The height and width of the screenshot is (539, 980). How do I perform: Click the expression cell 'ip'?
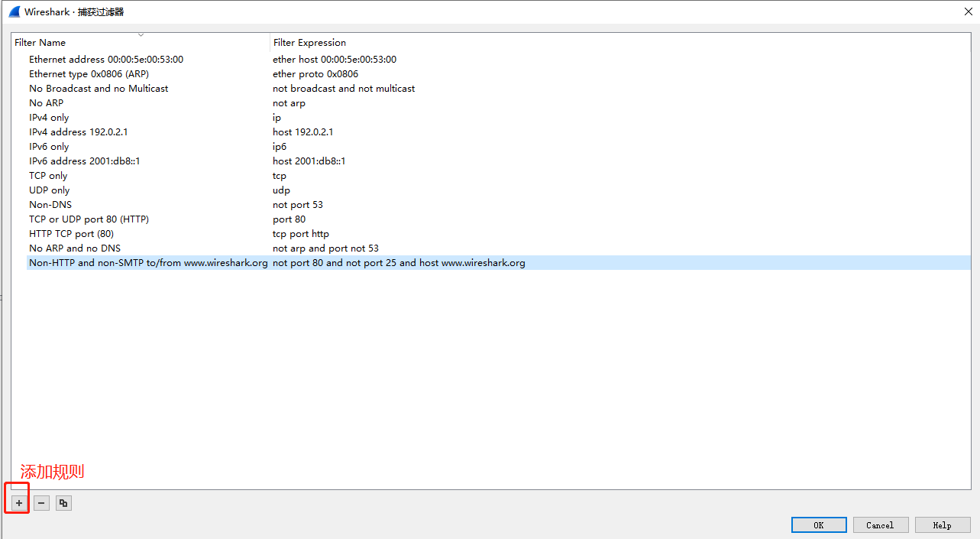277,118
